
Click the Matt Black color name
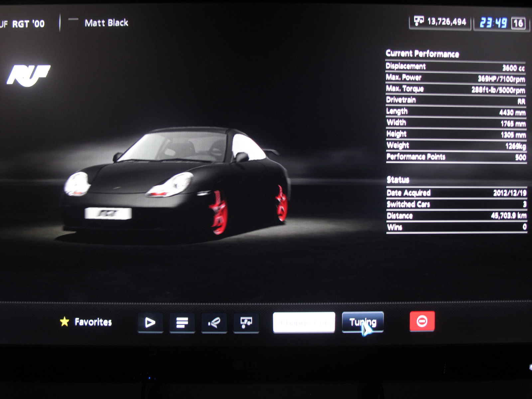[106, 23]
